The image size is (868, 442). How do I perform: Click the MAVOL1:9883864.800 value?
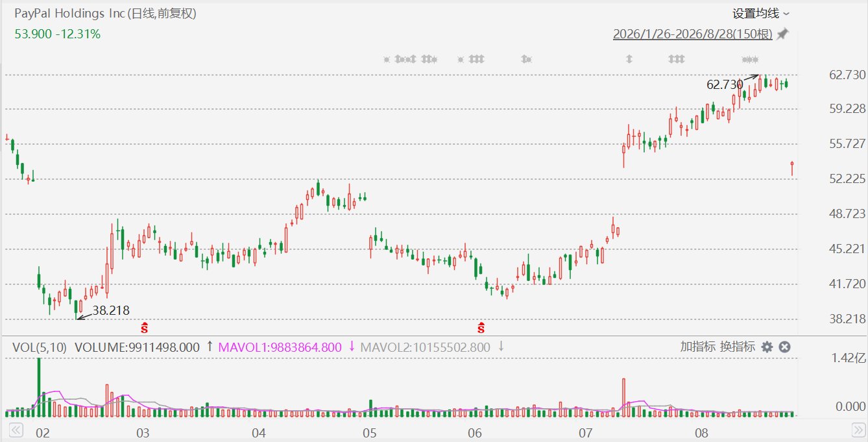pos(281,347)
